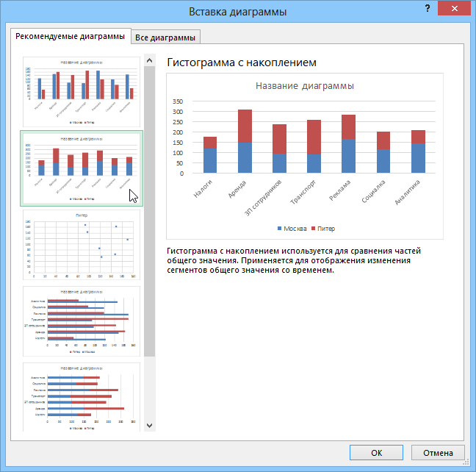The width and height of the screenshot is (476, 472).
Task: Click the scroll up arrow of chart list
Action: pyautogui.click(x=149, y=60)
